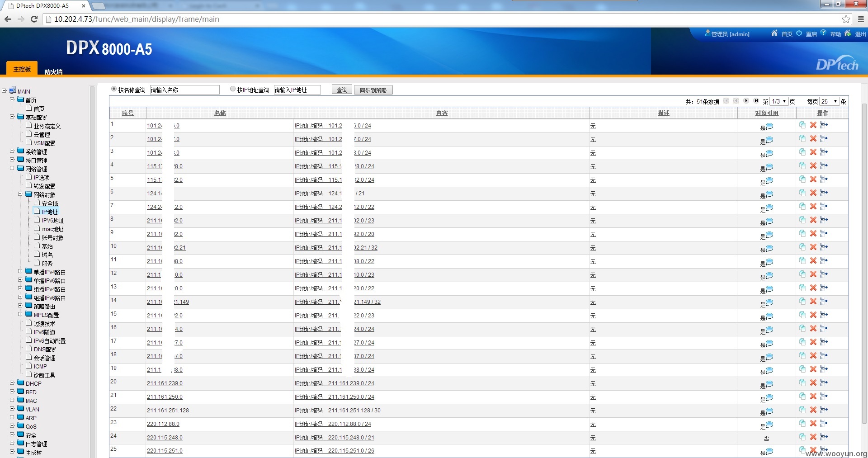Click reference bubble icon for row 23
Screen dimensions: 868x458
(x=769, y=425)
